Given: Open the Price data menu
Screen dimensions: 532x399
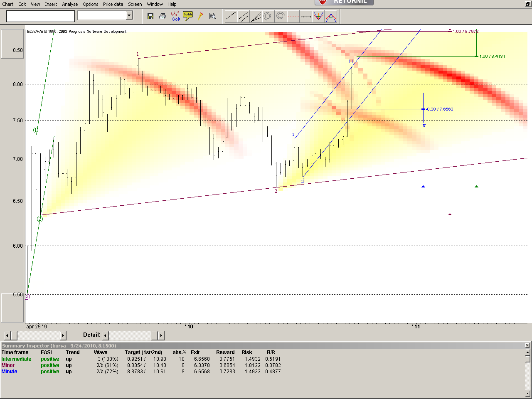Looking at the screenshot, I should point(113,4).
